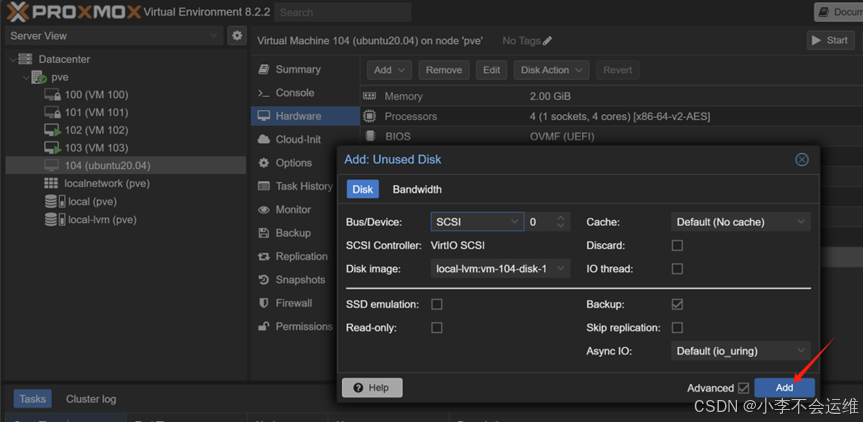
Task: Collapse the Datacenter tree node
Action: 13,59
